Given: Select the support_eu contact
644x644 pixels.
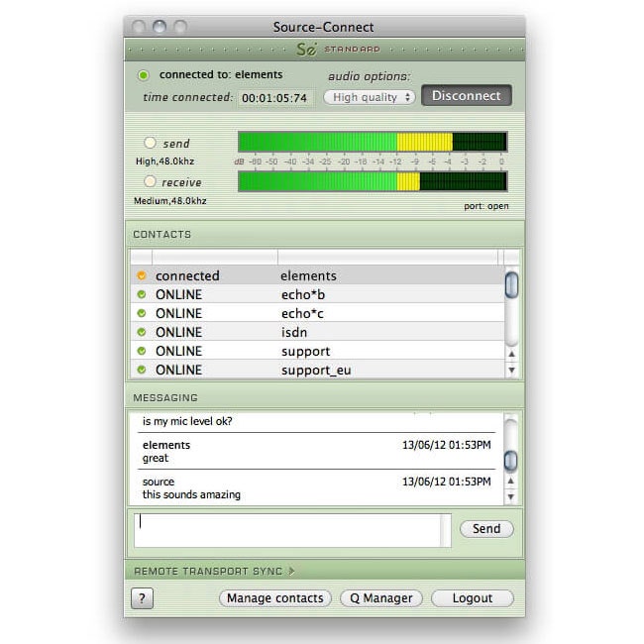Looking at the screenshot, I should click(x=317, y=370).
